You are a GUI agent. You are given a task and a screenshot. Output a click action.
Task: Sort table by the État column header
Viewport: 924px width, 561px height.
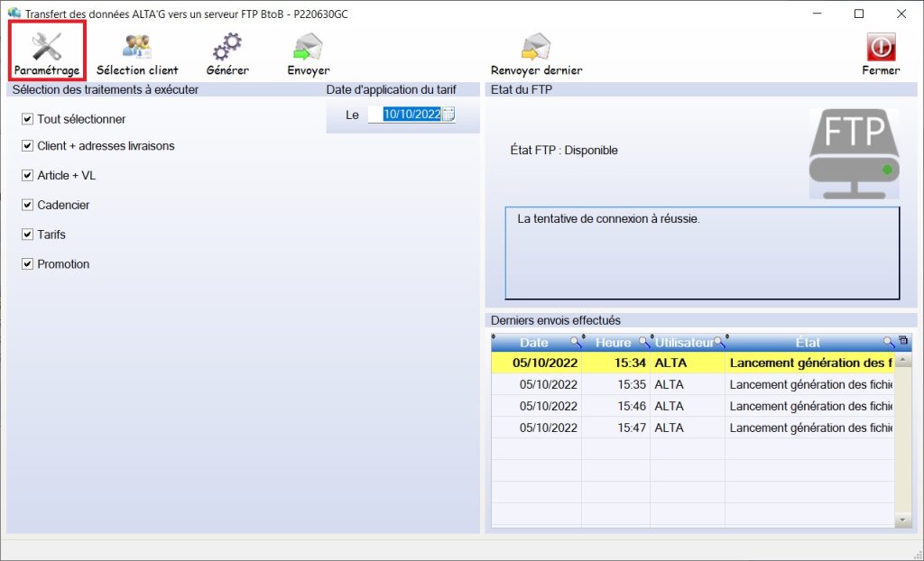coord(808,343)
